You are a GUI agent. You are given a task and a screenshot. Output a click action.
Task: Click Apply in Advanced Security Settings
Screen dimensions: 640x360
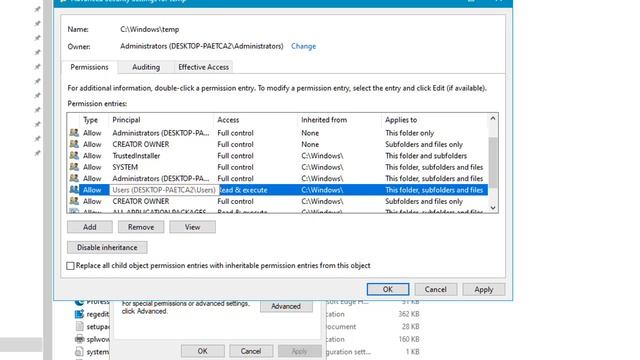pyautogui.click(x=484, y=289)
